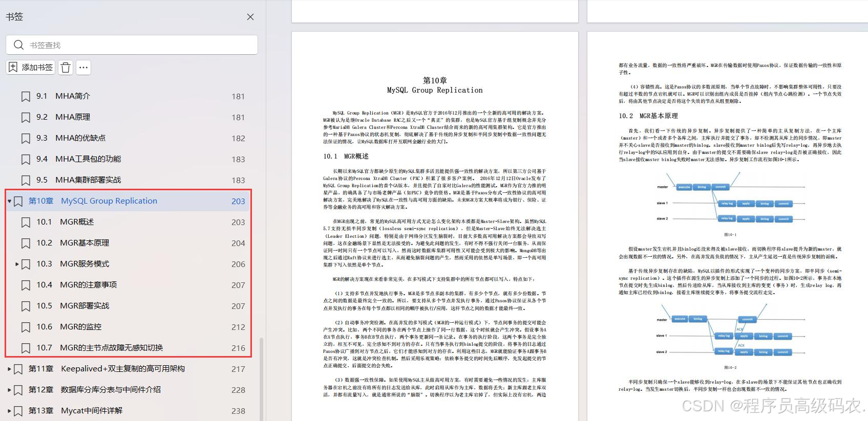Screen dimensions: 868x421
Task: Open 第12章 数据库分库分表与中间件介绍
Action: pos(95,390)
